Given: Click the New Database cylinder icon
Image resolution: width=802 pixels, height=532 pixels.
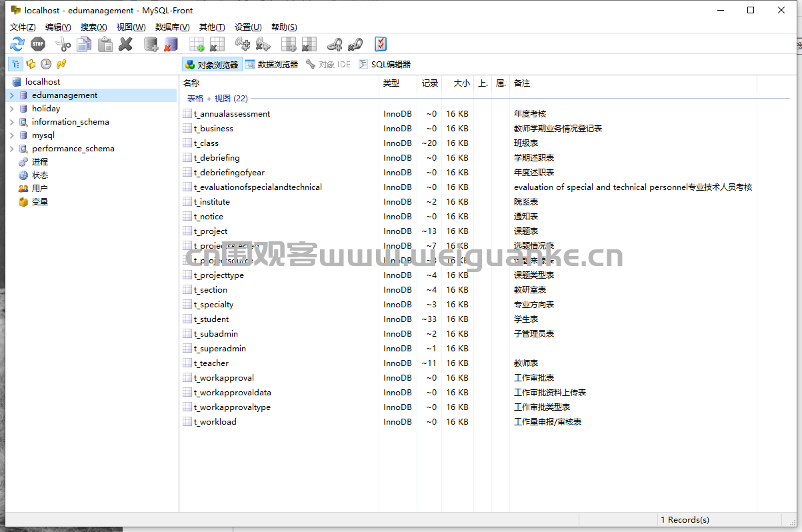Looking at the screenshot, I should point(151,44).
